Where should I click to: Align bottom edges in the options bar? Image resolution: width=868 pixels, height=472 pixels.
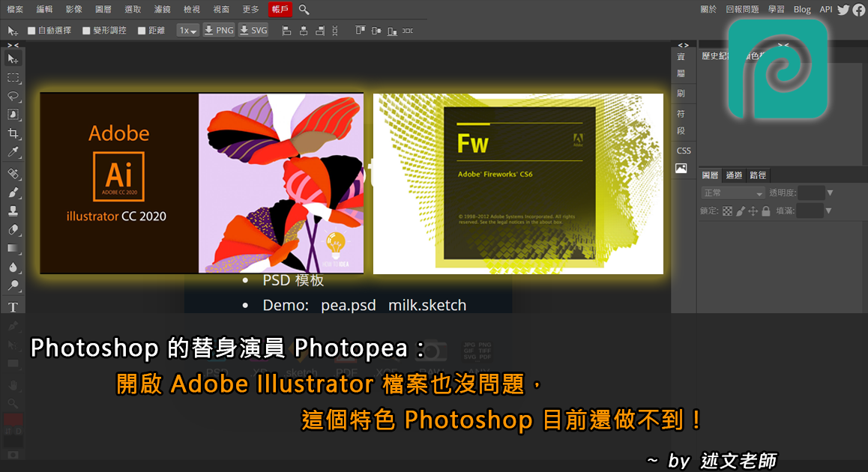point(392,31)
